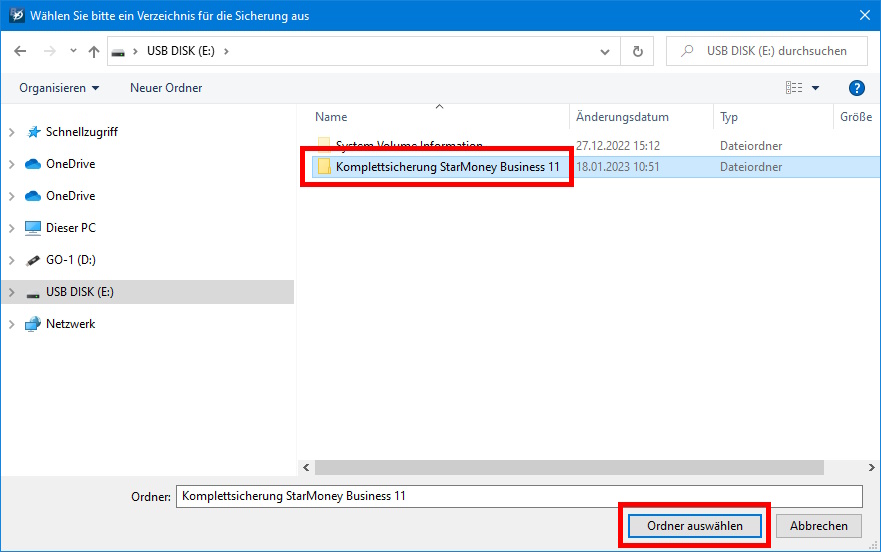Go up one folder level
The image size is (881, 552).
click(x=94, y=51)
